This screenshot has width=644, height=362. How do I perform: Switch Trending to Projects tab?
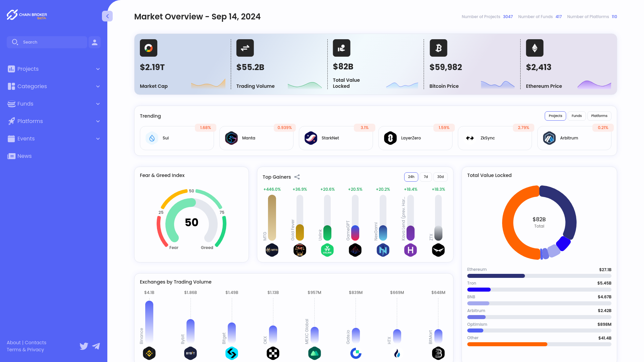(555, 116)
